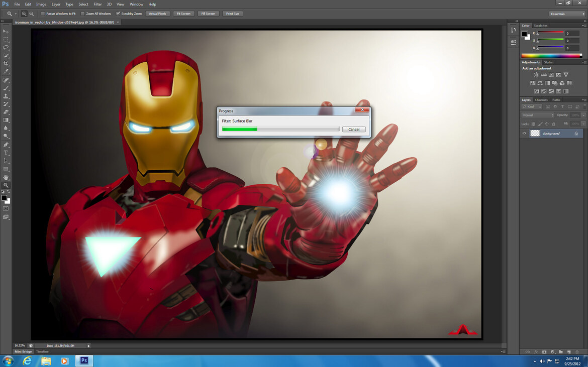Add a Color Balance adjustment

[540, 83]
